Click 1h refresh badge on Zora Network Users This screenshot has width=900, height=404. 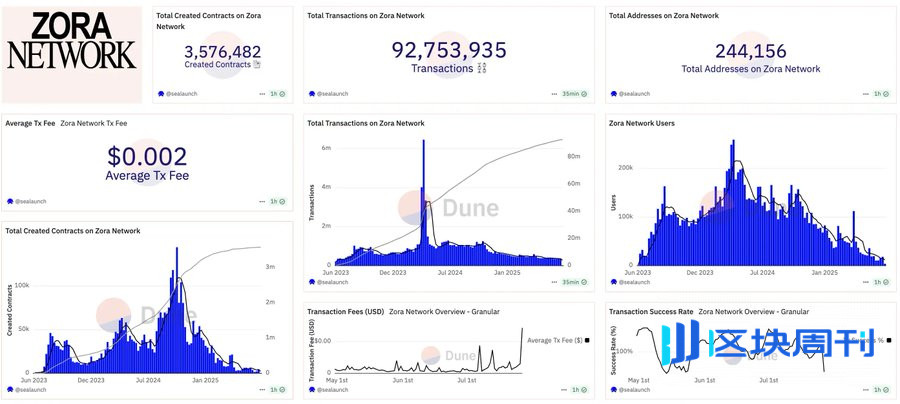(x=880, y=282)
